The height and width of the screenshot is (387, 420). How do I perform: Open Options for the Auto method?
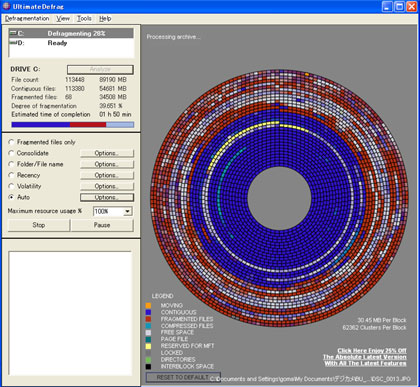pyautogui.click(x=107, y=197)
